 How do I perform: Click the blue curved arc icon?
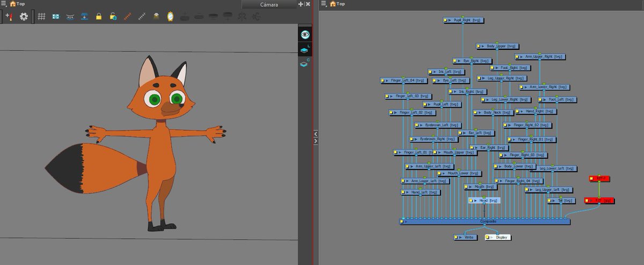tap(70, 16)
